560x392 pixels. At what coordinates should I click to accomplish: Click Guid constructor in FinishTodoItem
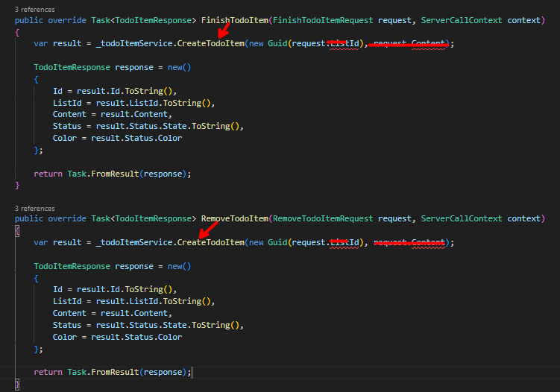(277, 43)
